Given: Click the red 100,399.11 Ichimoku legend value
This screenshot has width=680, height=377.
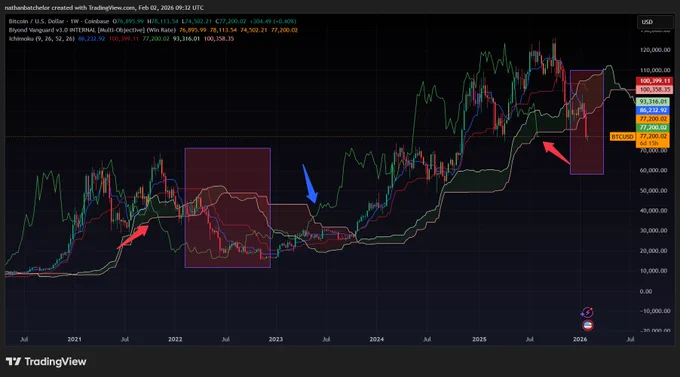Looking at the screenshot, I should (124, 39).
